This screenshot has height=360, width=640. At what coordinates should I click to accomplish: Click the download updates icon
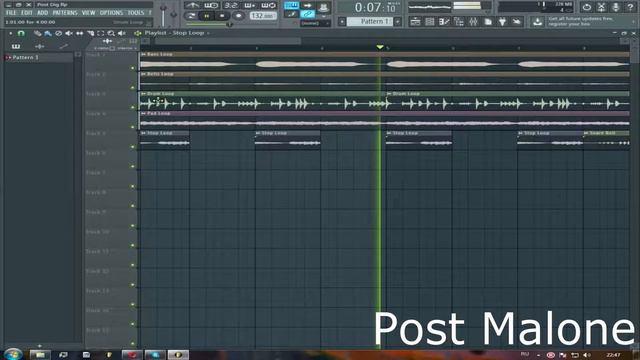click(x=538, y=22)
